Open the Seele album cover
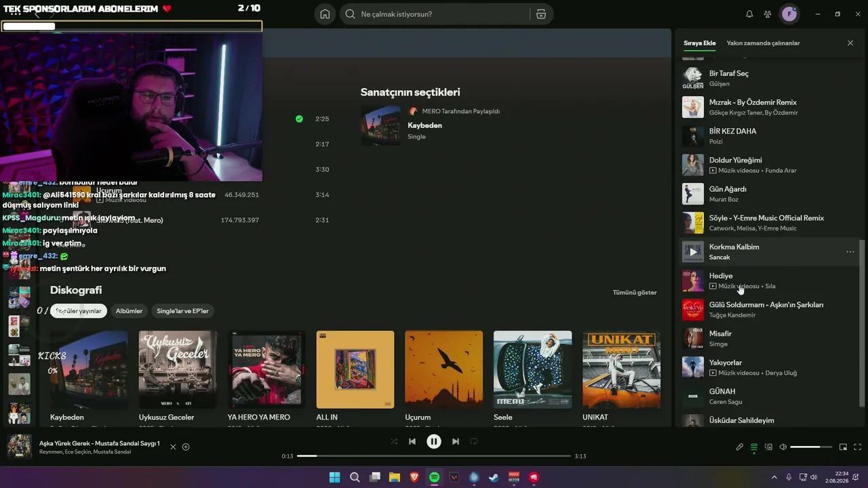This screenshot has height=488, width=868. pyautogui.click(x=532, y=369)
